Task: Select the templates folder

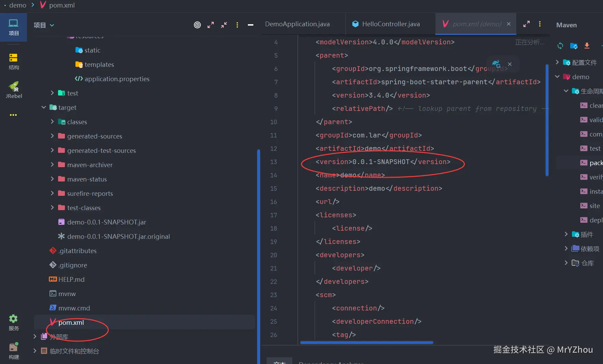Action: [95, 64]
